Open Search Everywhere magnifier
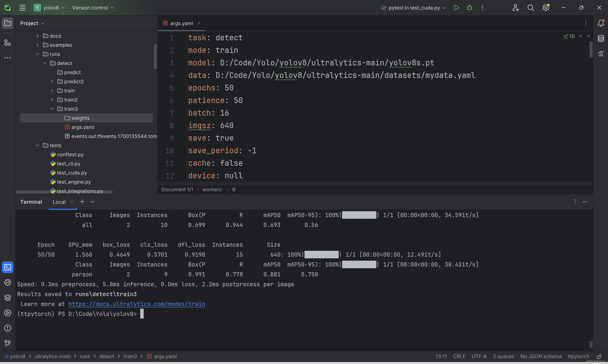Image resolution: width=608 pixels, height=364 pixels. point(530,8)
